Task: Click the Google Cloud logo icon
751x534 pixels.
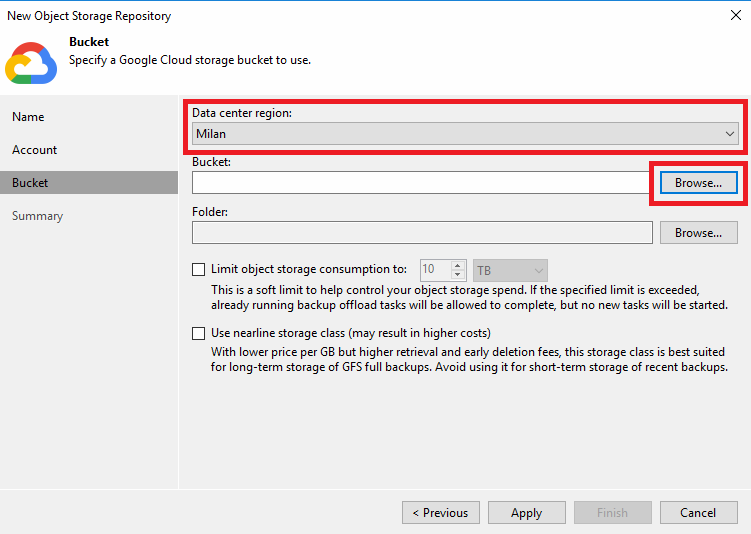Action: (x=31, y=63)
